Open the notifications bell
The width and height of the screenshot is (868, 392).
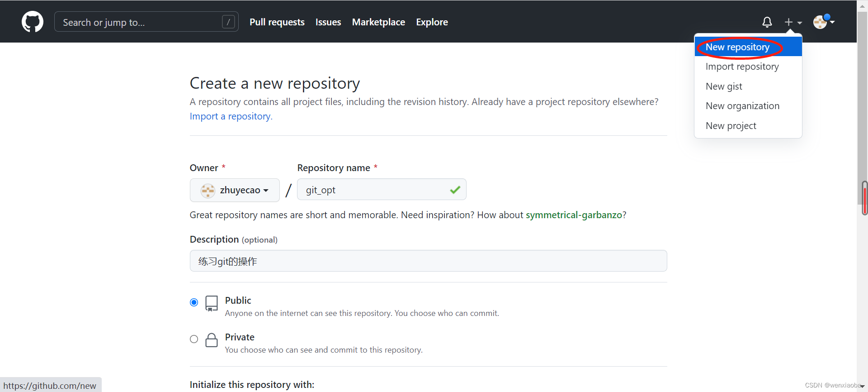tap(767, 22)
